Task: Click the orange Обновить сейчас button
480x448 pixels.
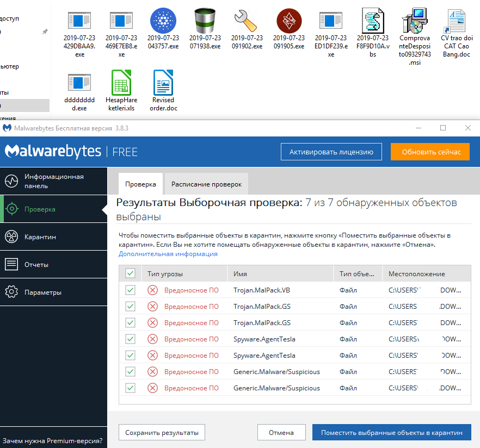Action: pos(430,152)
